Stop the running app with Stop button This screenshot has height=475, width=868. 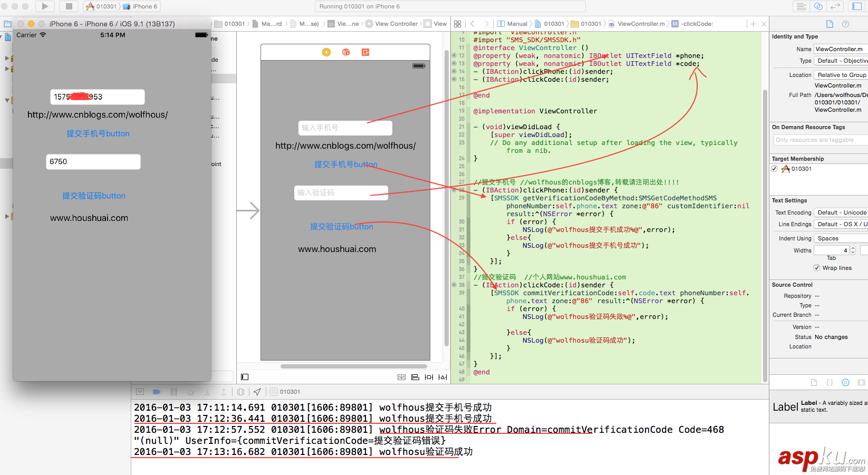coord(69,6)
